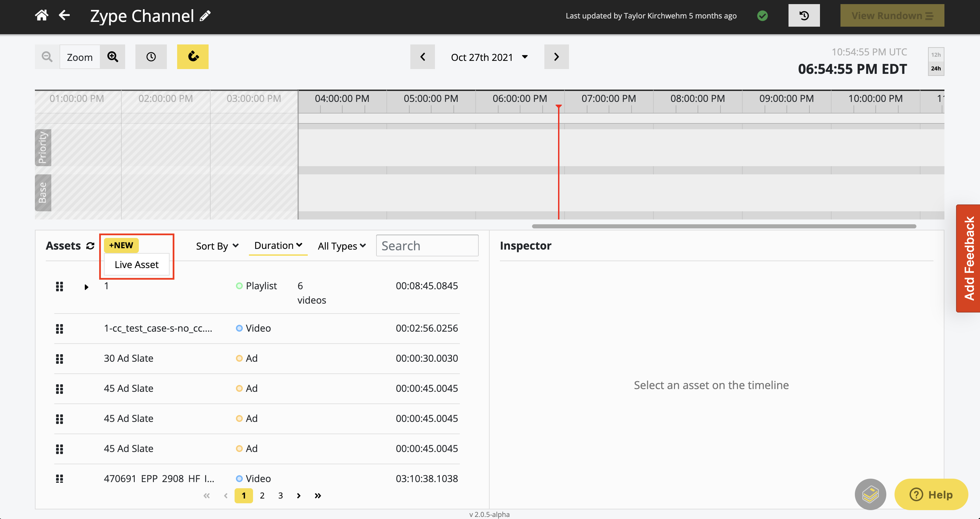Click the 04:00:00 PM timeline header
Viewport: 980px width, 519px height.
pyautogui.click(x=342, y=98)
